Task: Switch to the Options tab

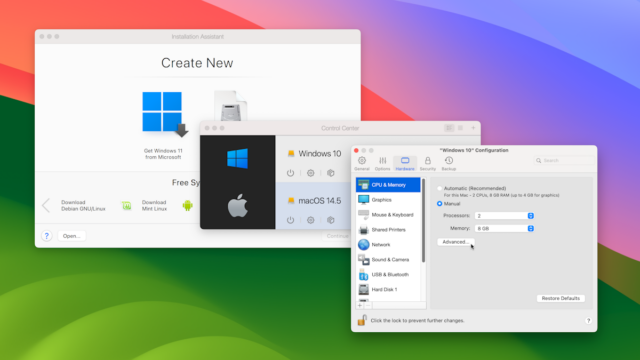Action: coord(382,163)
